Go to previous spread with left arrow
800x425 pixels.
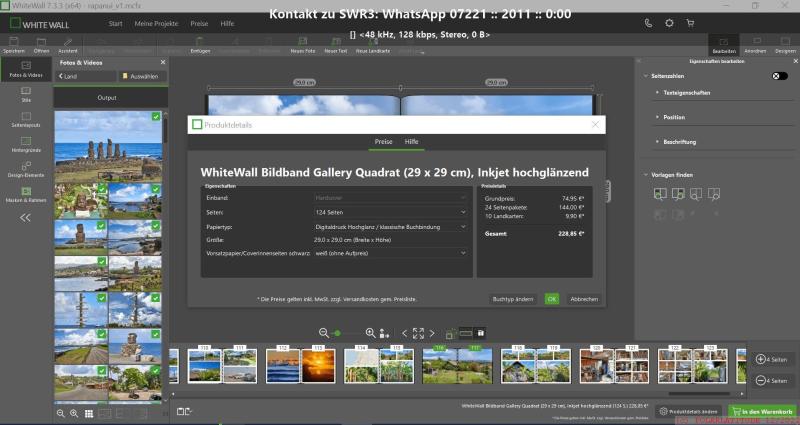click(405, 333)
